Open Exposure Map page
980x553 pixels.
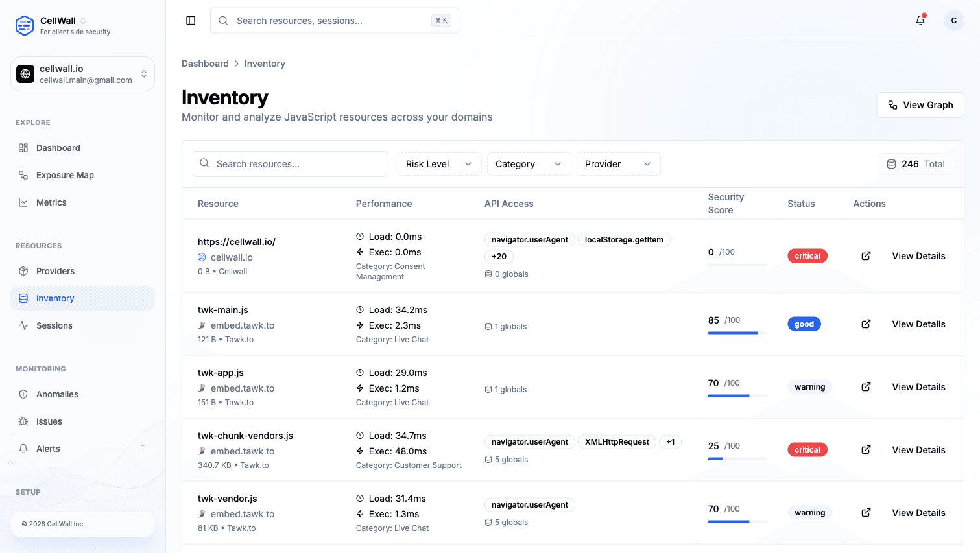coord(82,175)
